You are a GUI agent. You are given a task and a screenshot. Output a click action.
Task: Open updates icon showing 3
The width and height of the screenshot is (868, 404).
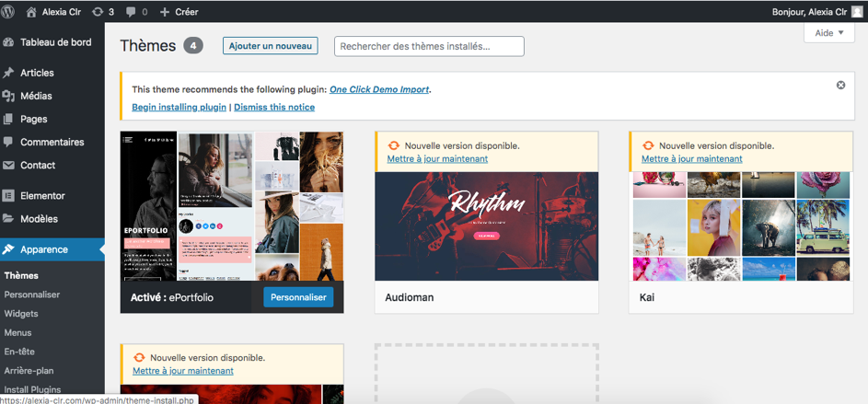click(x=98, y=12)
